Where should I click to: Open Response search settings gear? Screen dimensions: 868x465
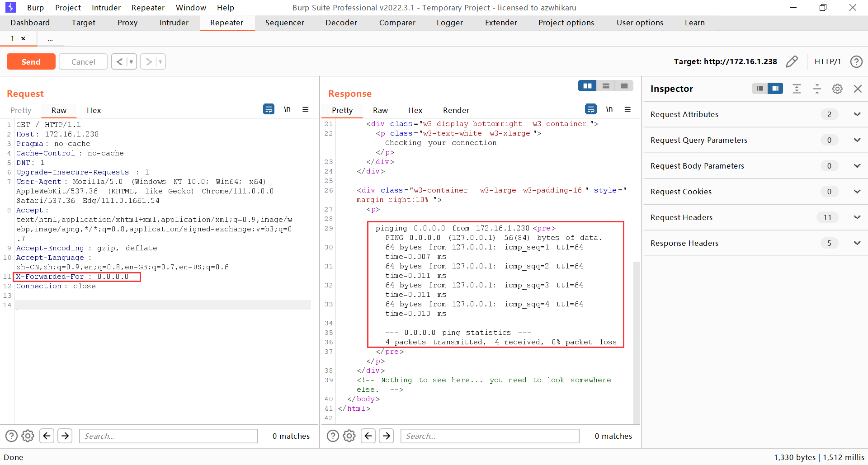point(349,436)
